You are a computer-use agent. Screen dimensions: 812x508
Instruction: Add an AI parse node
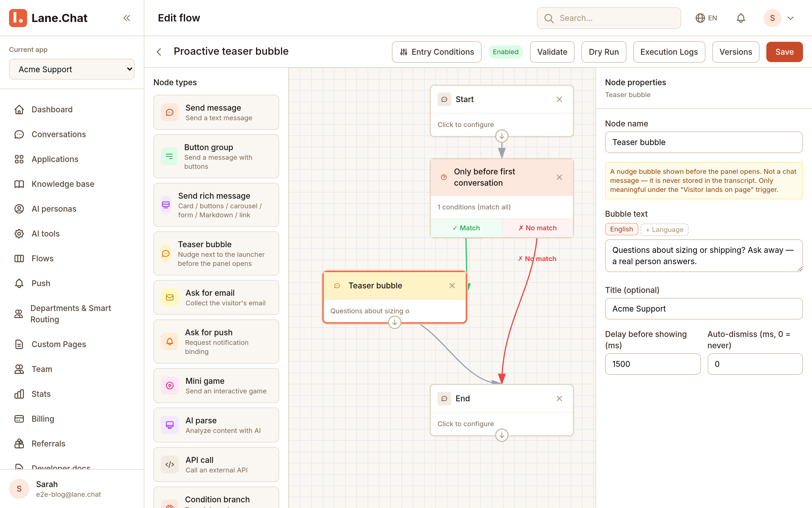point(216,425)
